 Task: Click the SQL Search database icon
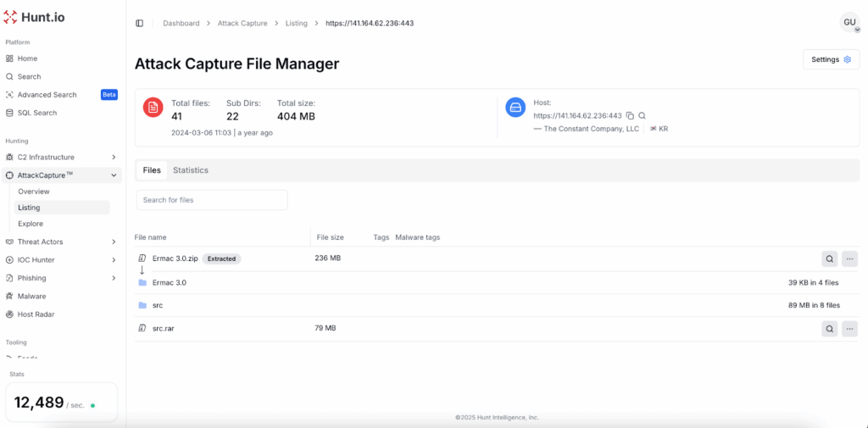9,113
